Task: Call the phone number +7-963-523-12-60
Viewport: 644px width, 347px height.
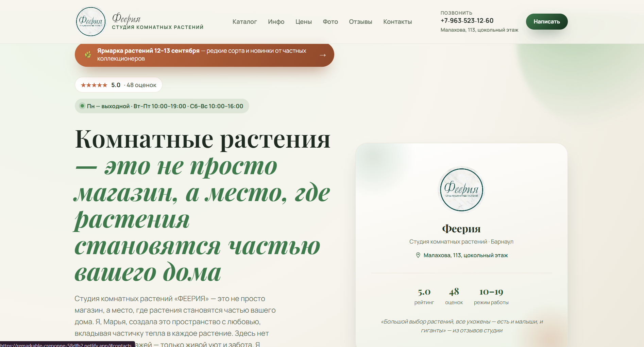Action: pos(467,20)
